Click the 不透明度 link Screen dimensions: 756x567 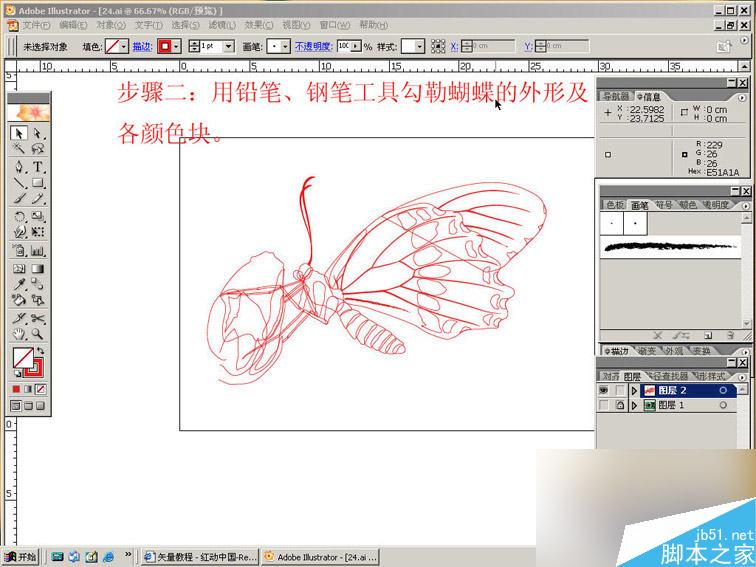[314, 46]
